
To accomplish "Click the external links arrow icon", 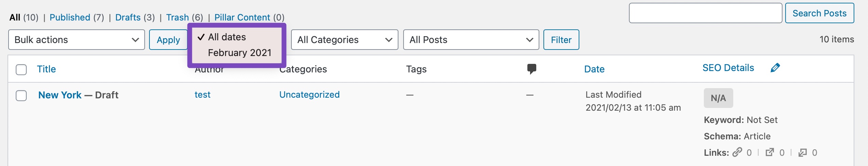I will [x=770, y=152].
